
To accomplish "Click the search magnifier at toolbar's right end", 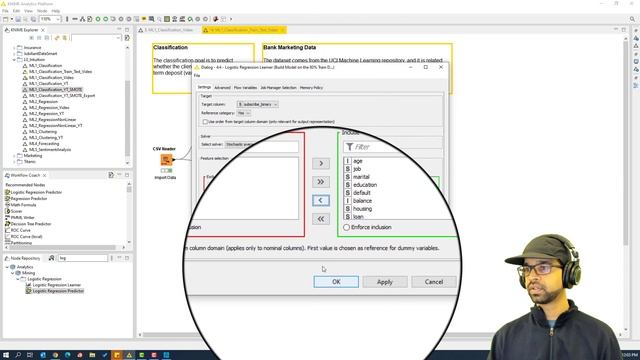I will [x=632, y=19].
